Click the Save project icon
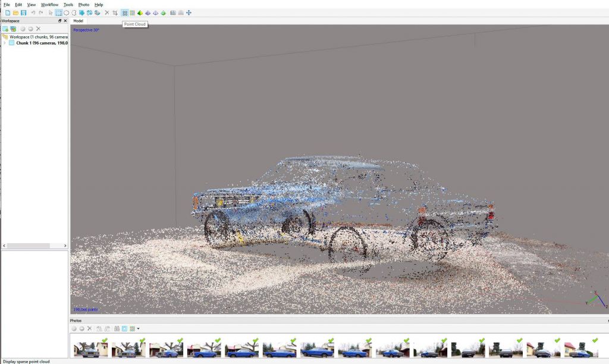609x364 pixels. point(23,12)
